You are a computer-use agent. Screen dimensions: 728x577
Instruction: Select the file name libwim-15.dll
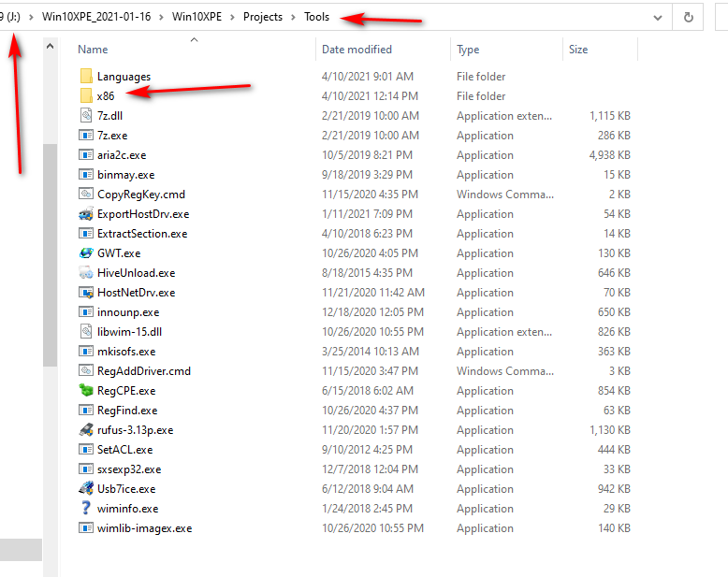(129, 332)
